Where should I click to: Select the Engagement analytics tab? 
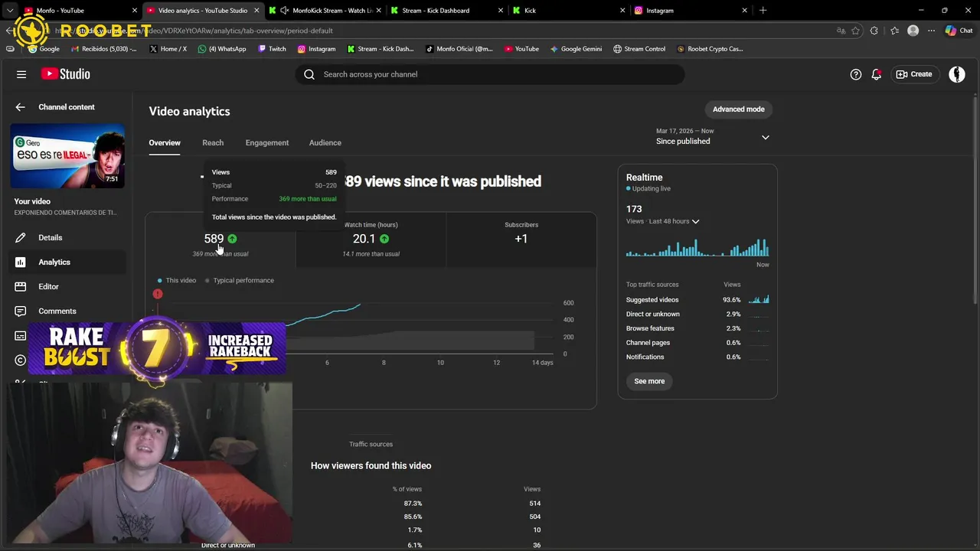coord(267,143)
